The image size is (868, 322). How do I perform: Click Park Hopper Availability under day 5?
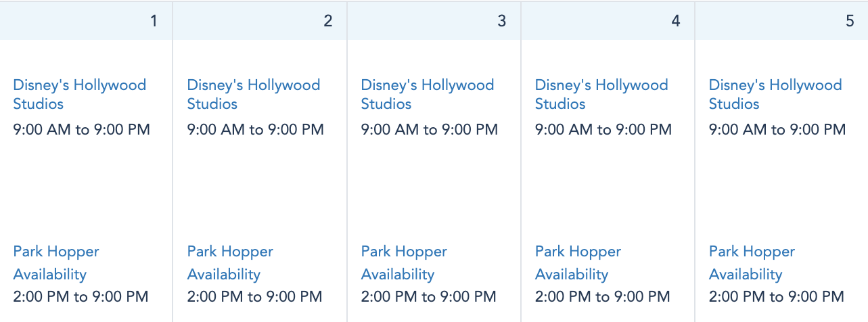click(x=751, y=262)
